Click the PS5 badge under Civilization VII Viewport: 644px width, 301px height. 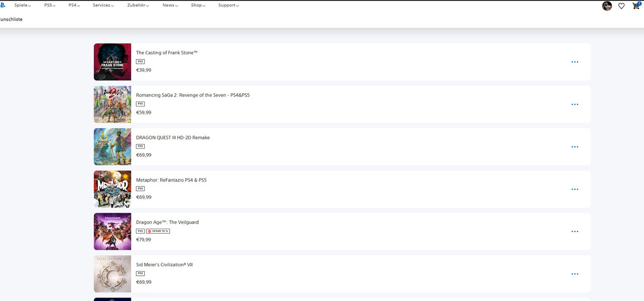pyautogui.click(x=140, y=273)
